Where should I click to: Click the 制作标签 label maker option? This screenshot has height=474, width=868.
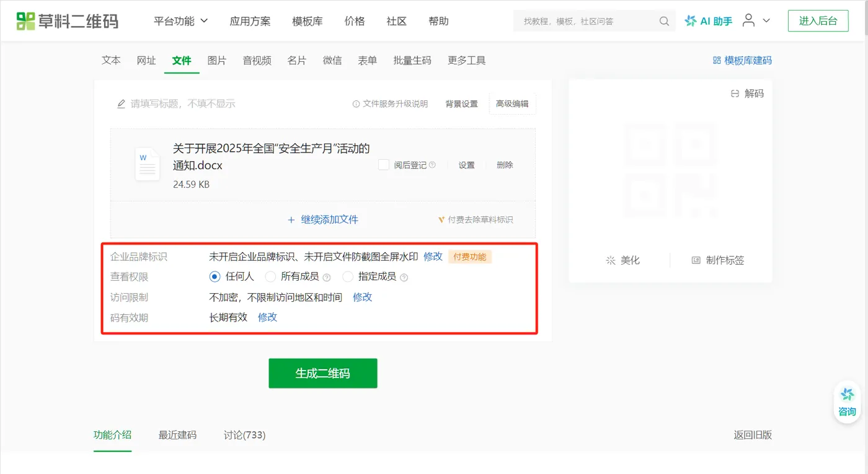[x=718, y=260]
